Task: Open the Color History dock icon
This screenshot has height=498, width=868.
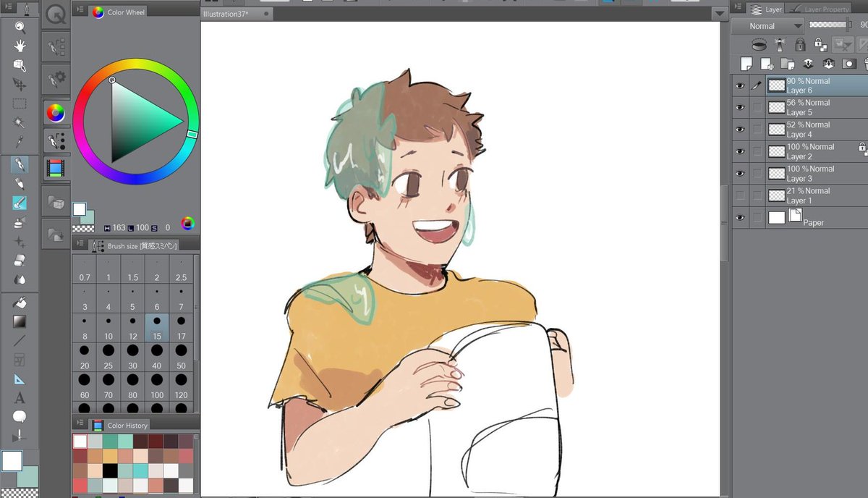Action: [56, 169]
